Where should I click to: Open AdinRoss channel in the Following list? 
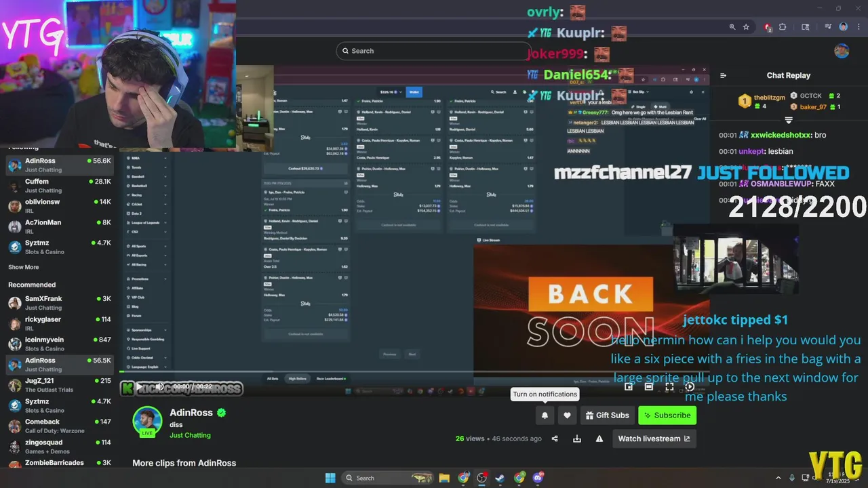click(60, 165)
